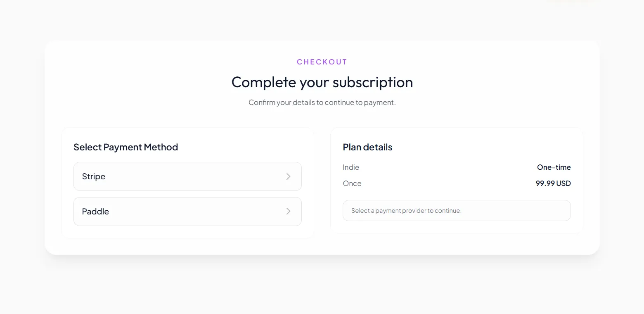Click the Indie plan name label
Image resolution: width=644 pixels, height=314 pixels.
350,167
